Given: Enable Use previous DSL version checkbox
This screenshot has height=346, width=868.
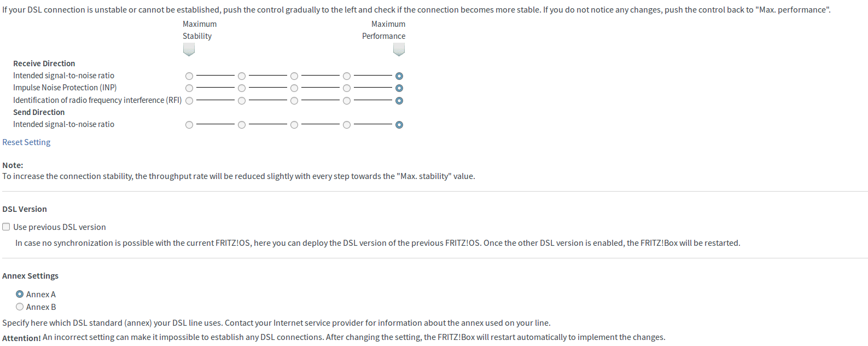Looking at the screenshot, I should pos(6,227).
